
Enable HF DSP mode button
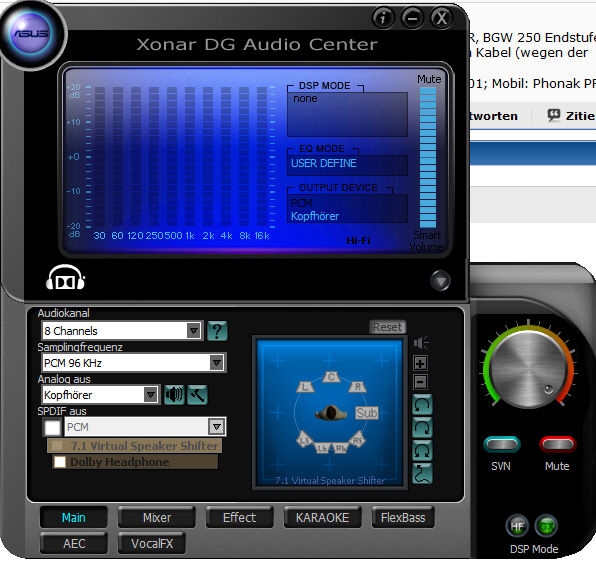pos(517,526)
